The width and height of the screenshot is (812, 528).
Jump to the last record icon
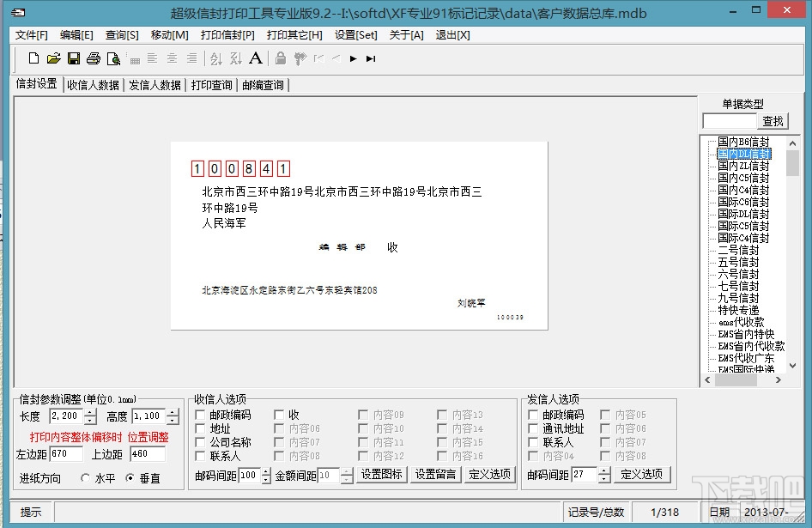(371, 58)
